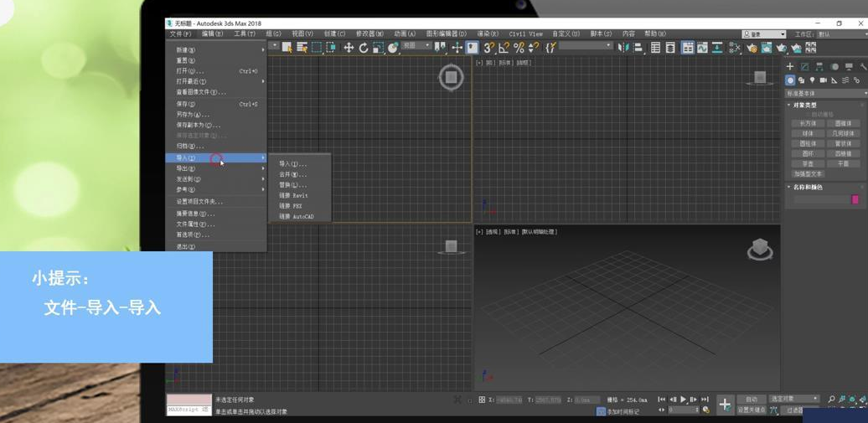Select the Rotate transform tool

(363, 48)
